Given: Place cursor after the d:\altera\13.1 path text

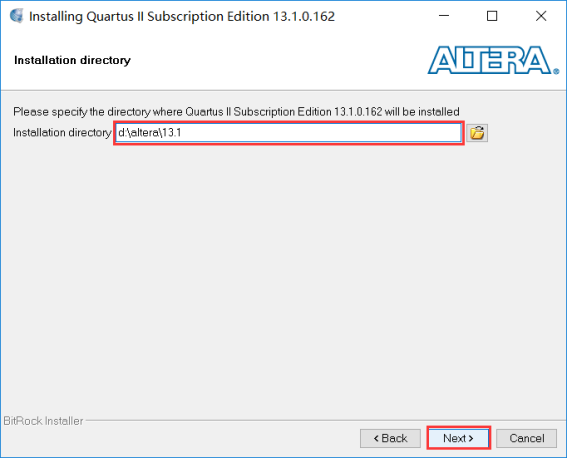Looking at the screenshot, I should click(x=182, y=133).
